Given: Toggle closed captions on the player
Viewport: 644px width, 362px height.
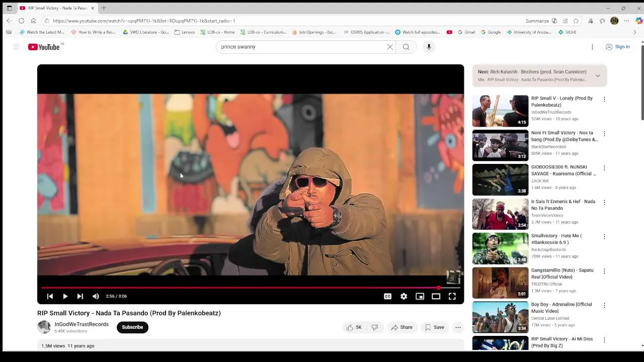Looking at the screenshot, I should [x=387, y=296].
